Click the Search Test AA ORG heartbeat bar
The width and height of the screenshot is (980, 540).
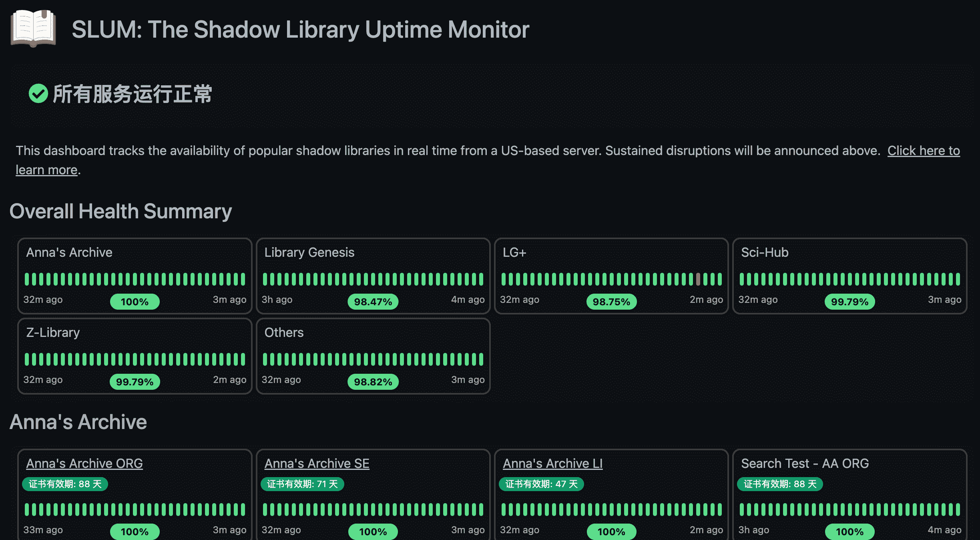point(849,509)
